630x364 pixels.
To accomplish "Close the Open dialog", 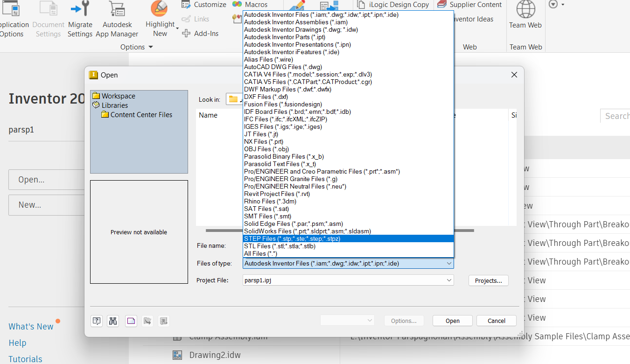I will [514, 75].
